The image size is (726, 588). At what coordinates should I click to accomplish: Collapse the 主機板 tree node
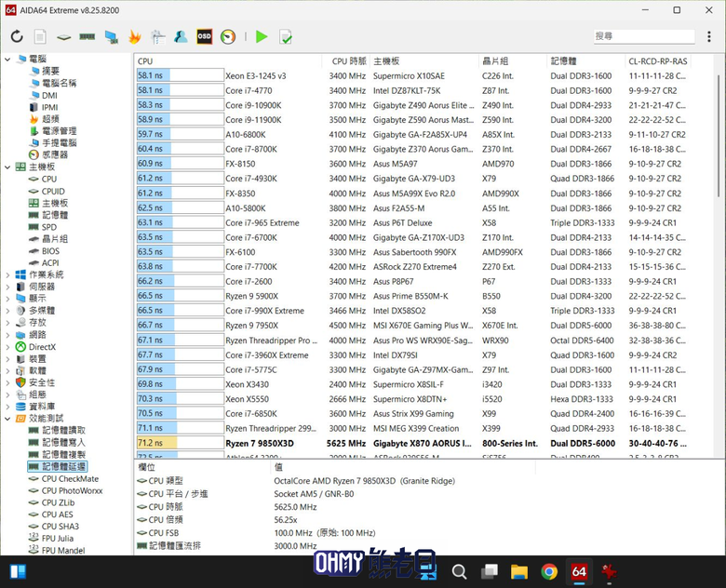point(7,167)
